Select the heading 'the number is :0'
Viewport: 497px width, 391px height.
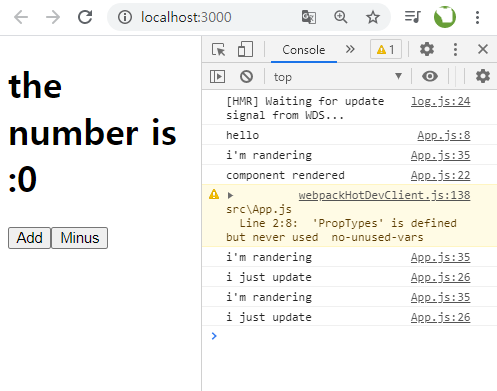coord(93,132)
